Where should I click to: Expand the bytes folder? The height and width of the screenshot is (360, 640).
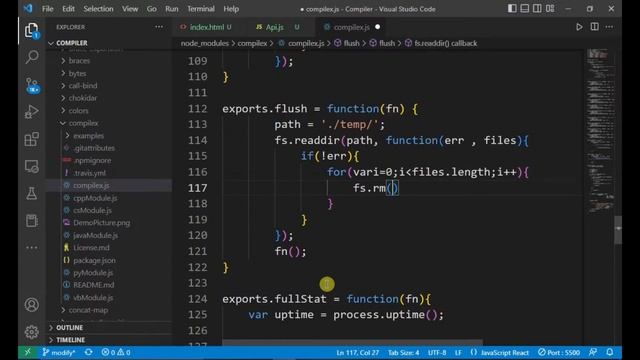(x=77, y=73)
